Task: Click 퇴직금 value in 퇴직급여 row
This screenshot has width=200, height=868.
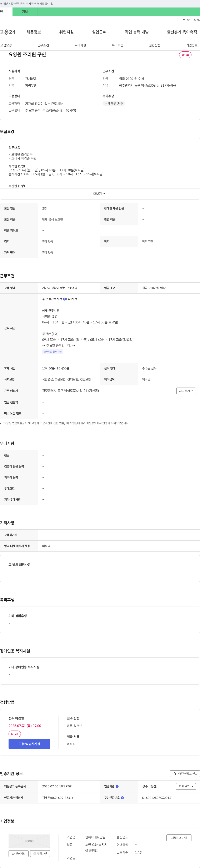Action: pos(146,379)
